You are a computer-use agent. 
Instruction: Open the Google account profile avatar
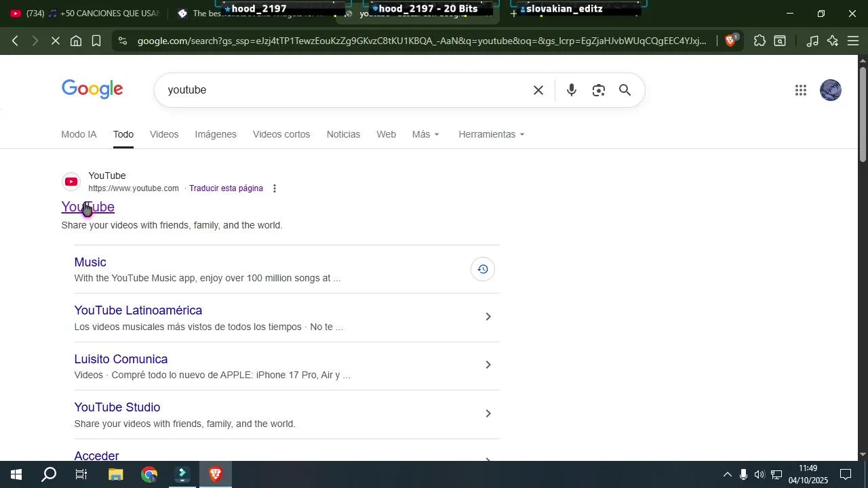coord(831,90)
